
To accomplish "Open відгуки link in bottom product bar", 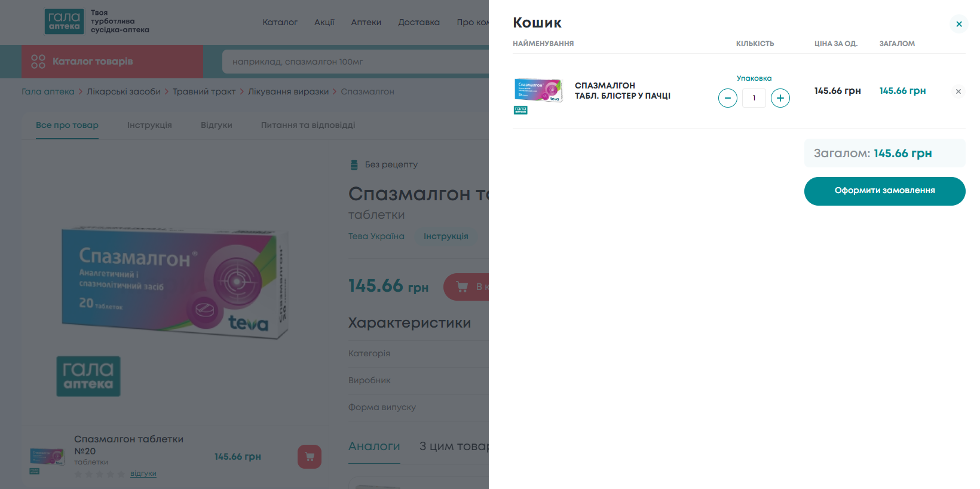I will [x=143, y=473].
